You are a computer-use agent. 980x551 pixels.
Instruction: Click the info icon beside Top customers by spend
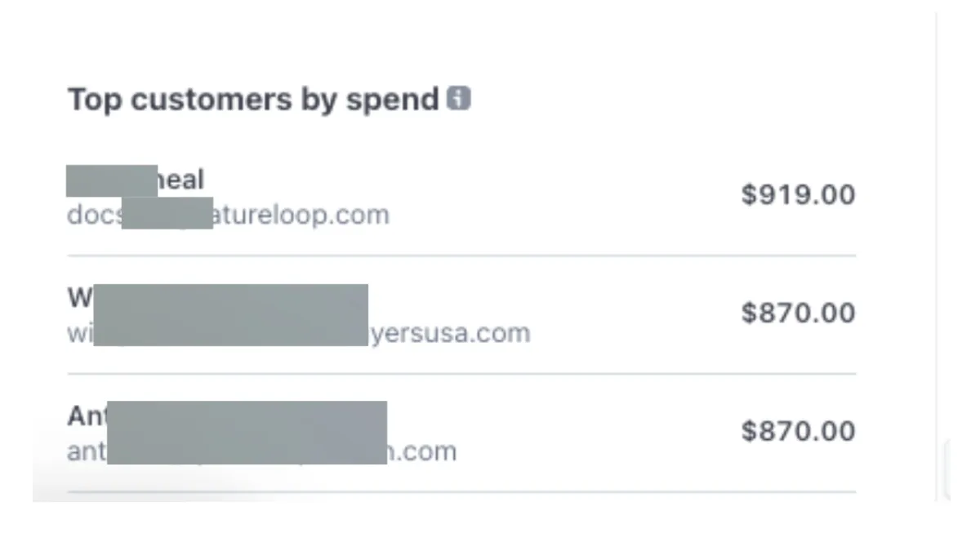coord(459,100)
